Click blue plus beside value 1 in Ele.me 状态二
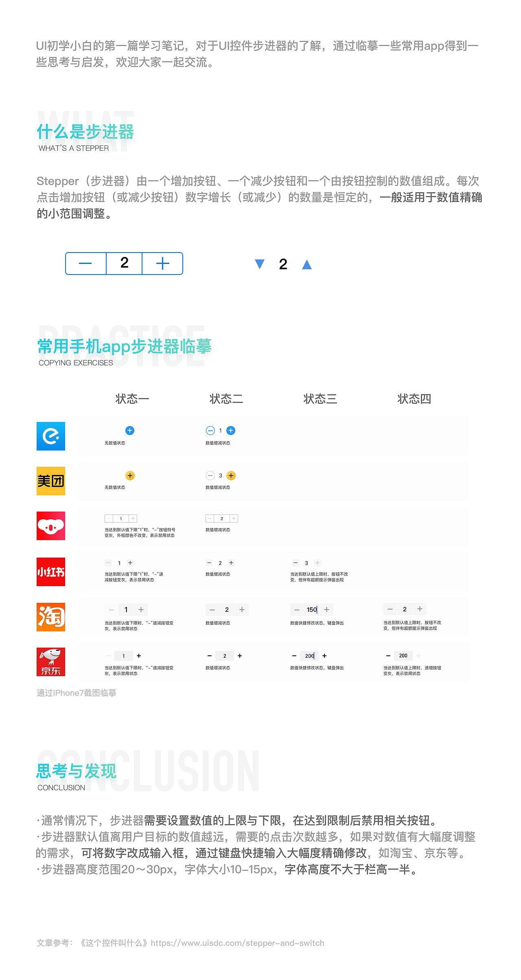The height and width of the screenshot is (980, 521). [231, 431]
